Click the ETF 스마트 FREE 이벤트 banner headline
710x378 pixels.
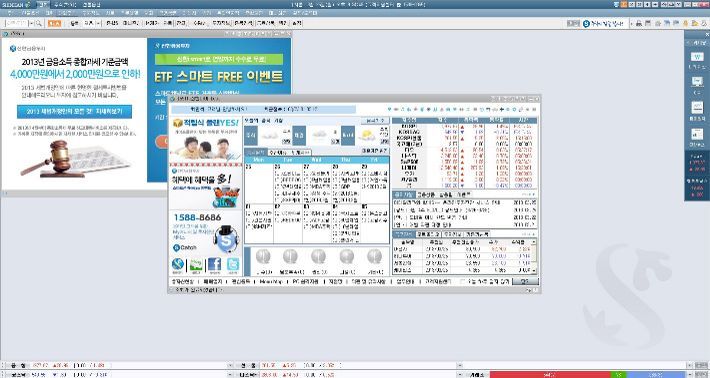coord(219,77)
